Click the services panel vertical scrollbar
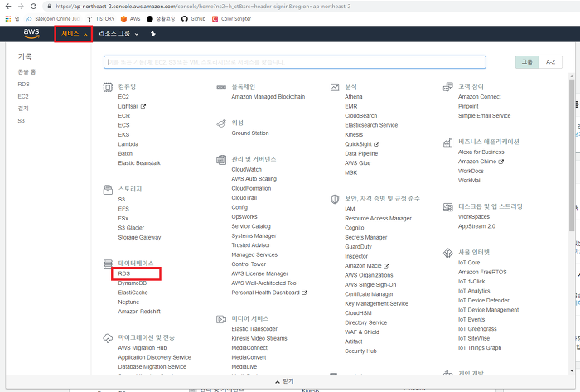580x392 pixels. (572, 155)
